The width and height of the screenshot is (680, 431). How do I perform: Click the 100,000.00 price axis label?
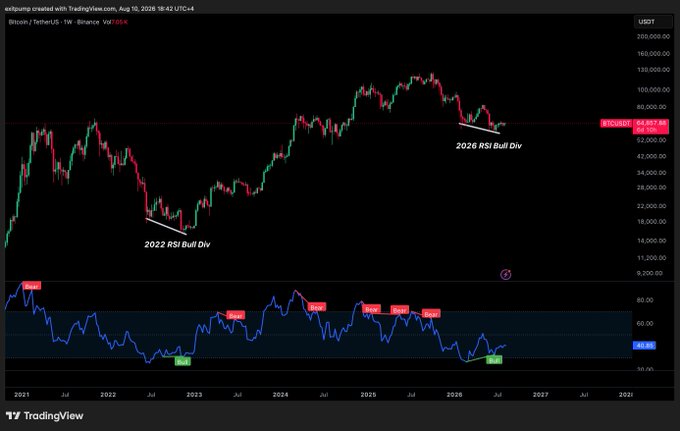(653, 90)
